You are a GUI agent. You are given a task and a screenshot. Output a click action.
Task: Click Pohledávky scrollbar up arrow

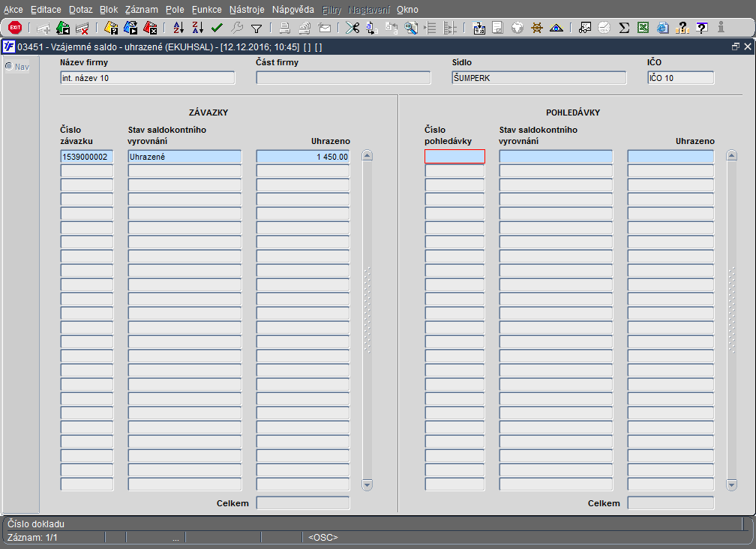tap(732, 156)
